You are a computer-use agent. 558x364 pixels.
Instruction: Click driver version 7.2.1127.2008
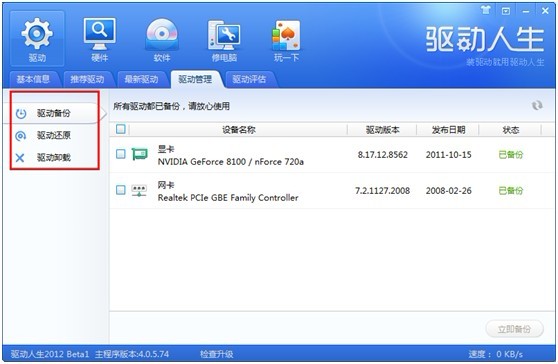tap(383, 191)
